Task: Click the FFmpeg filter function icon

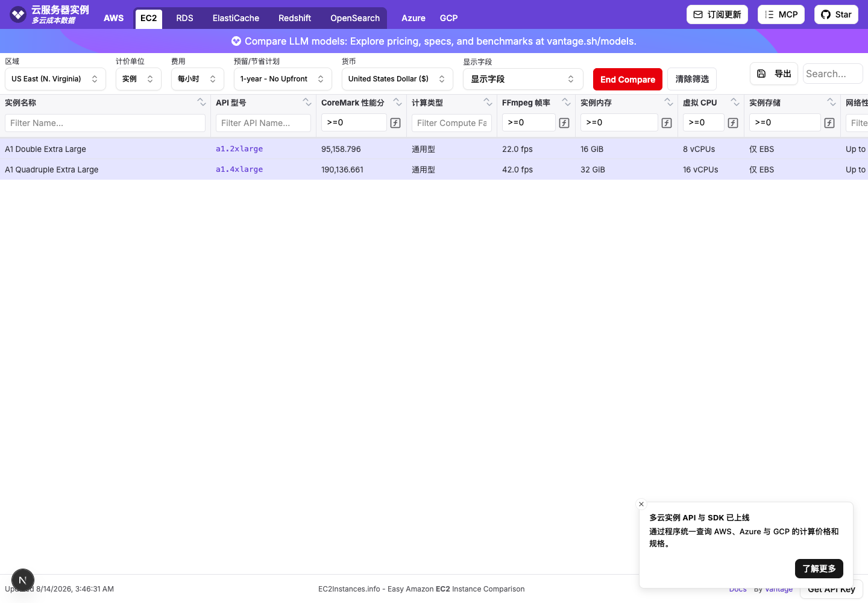Action: (564, 123)
